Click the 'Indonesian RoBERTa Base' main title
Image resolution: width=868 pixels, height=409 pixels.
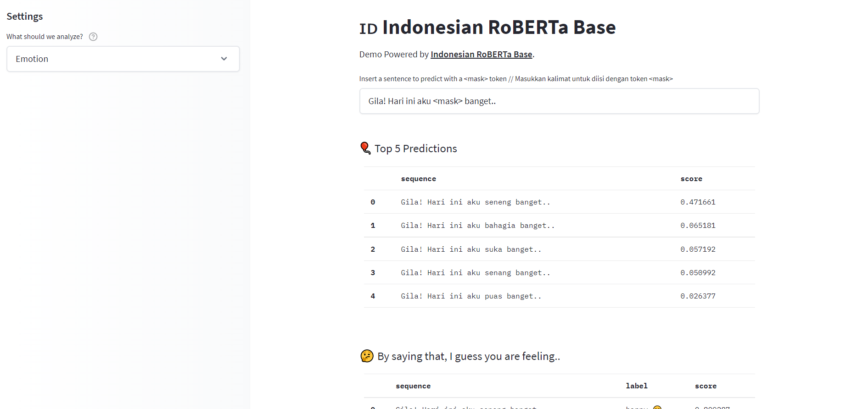pyautogui.click(x=499, y=28)
